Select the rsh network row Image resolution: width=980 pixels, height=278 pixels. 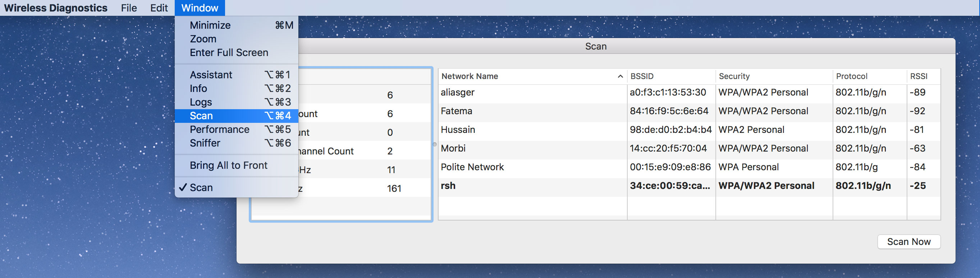(690, 186)
